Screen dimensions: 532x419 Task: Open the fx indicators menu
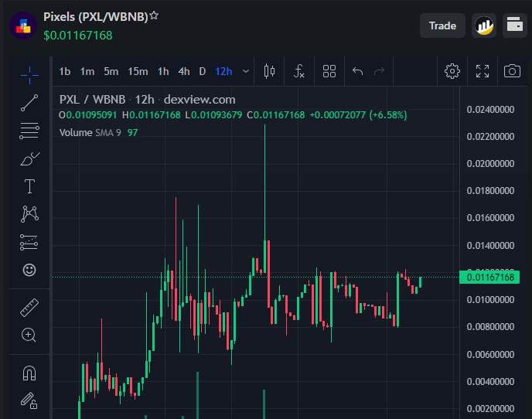(x=299, y=71)
